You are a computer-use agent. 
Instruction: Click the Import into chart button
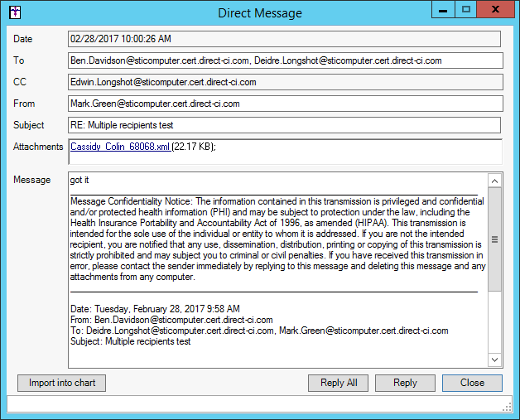pyautogui.click(x=61, y=383)
